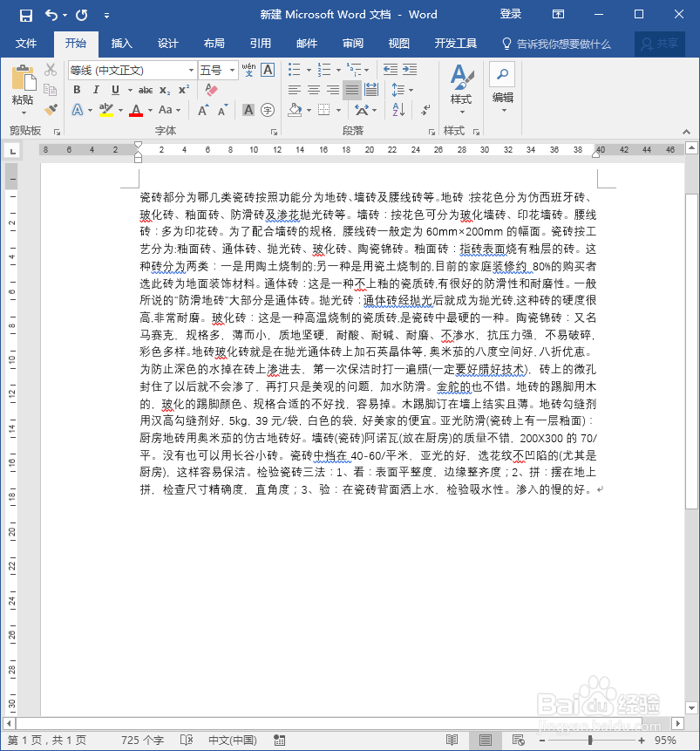Select the Format Painter brush
This screenshot has height=751, width=700.
point(51,110)
